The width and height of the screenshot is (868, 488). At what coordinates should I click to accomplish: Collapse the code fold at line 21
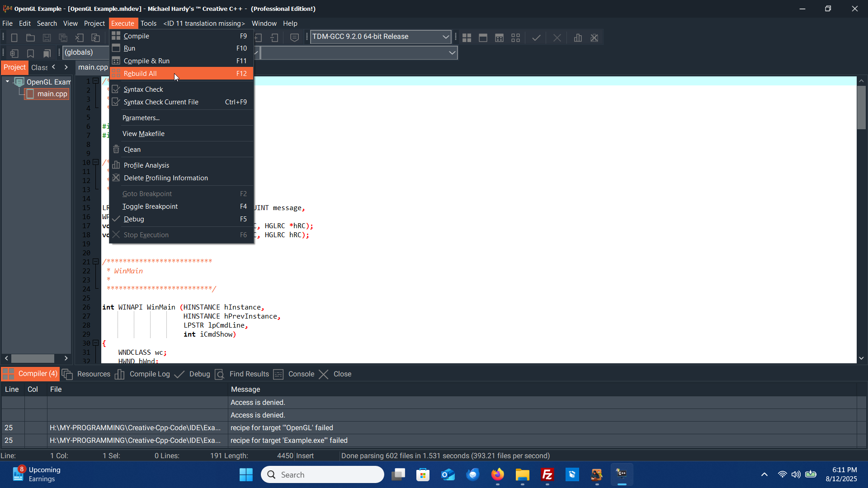[x=96, y=262]
